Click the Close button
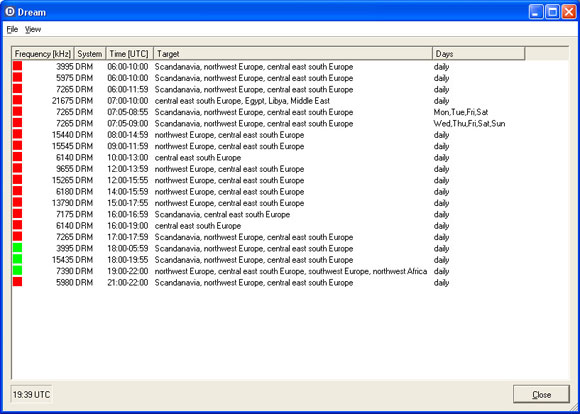580x414 pixels. (x=541, y=394)
